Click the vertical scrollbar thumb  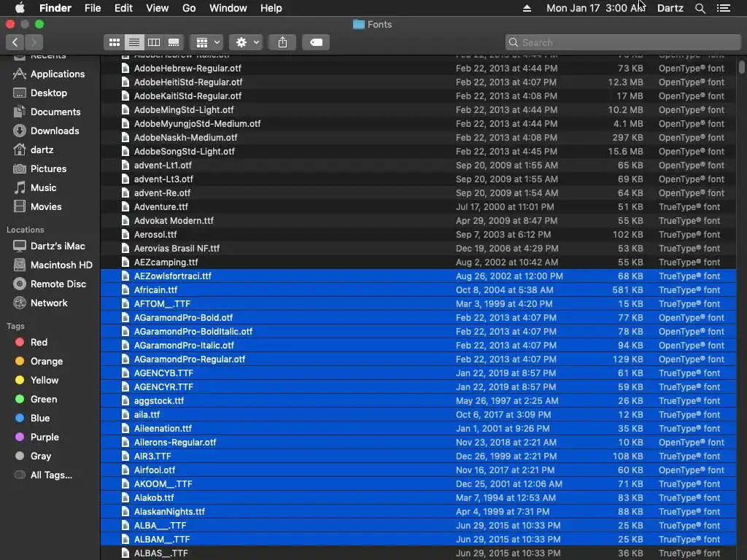click(x=742, y=66)
